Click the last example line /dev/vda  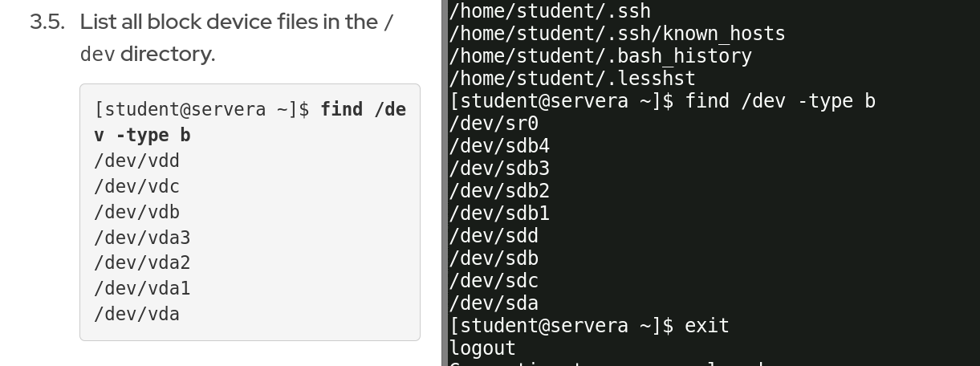136,314
